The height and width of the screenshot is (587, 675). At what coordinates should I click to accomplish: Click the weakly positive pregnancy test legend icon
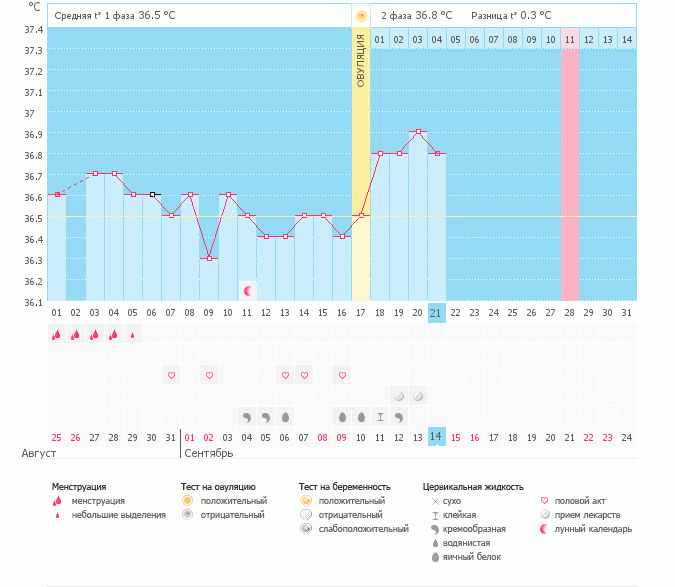click(305, 529)
